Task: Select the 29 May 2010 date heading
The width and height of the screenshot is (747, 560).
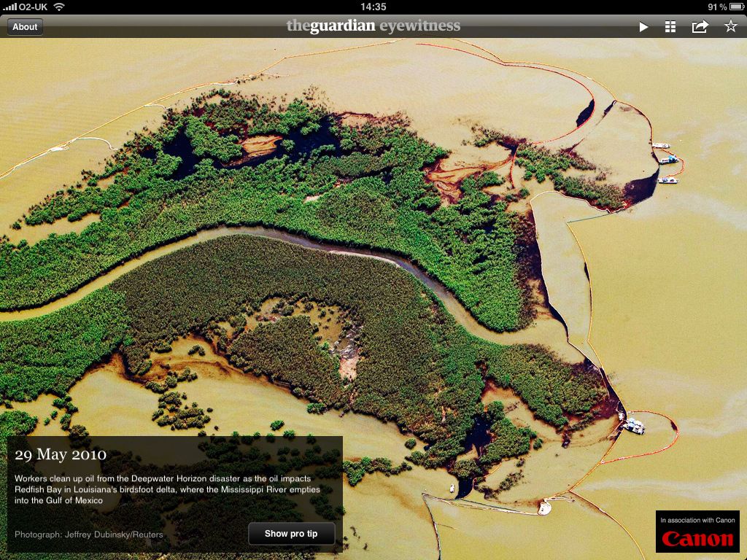Action: [61, 455]
